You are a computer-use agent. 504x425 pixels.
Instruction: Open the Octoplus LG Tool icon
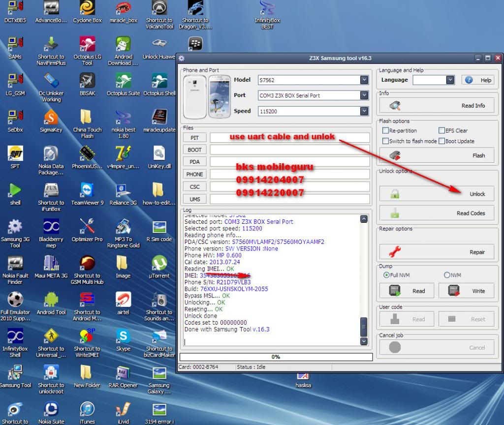tap(87, 51)
